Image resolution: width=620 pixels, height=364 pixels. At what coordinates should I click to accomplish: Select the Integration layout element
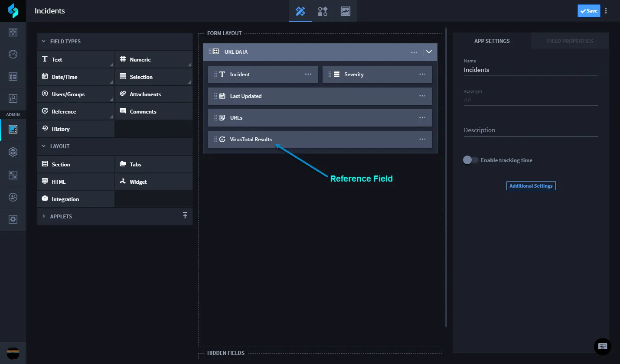[x=76, y=199]
